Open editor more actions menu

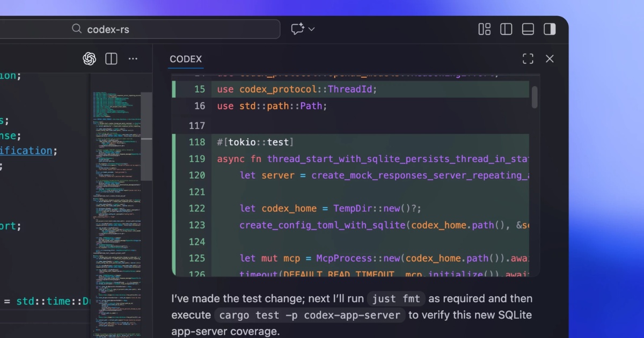coord(133,59)
